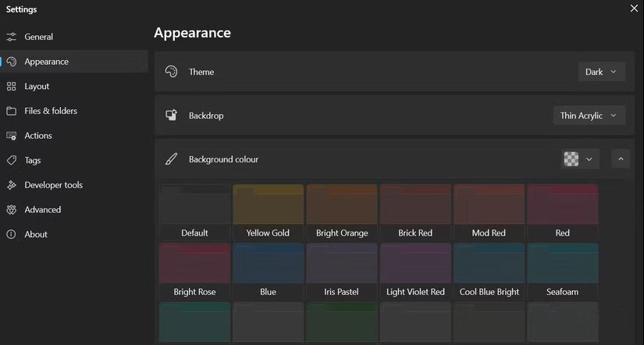Click the General settings sliders icon
644x345 pixels.
tap(11, 37)
